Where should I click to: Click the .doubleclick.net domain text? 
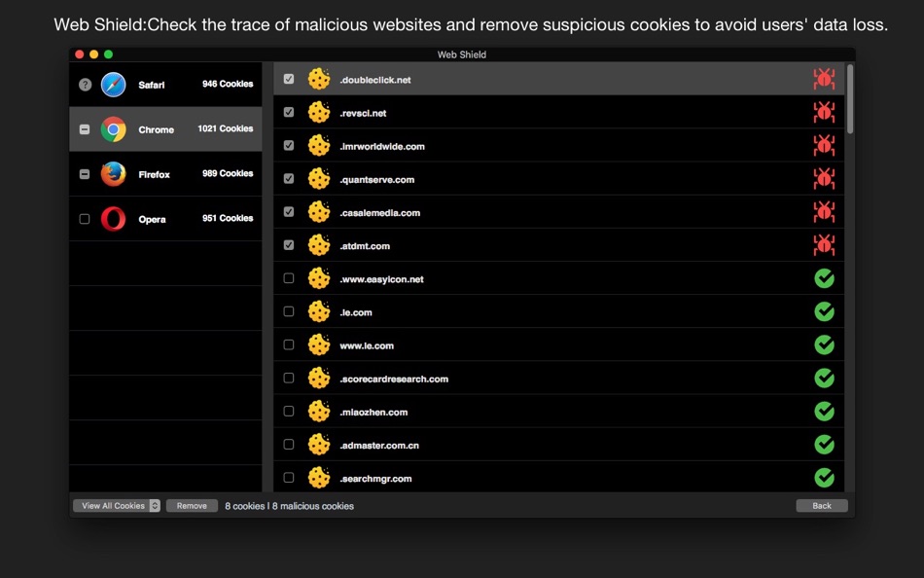tap(375, 80)
